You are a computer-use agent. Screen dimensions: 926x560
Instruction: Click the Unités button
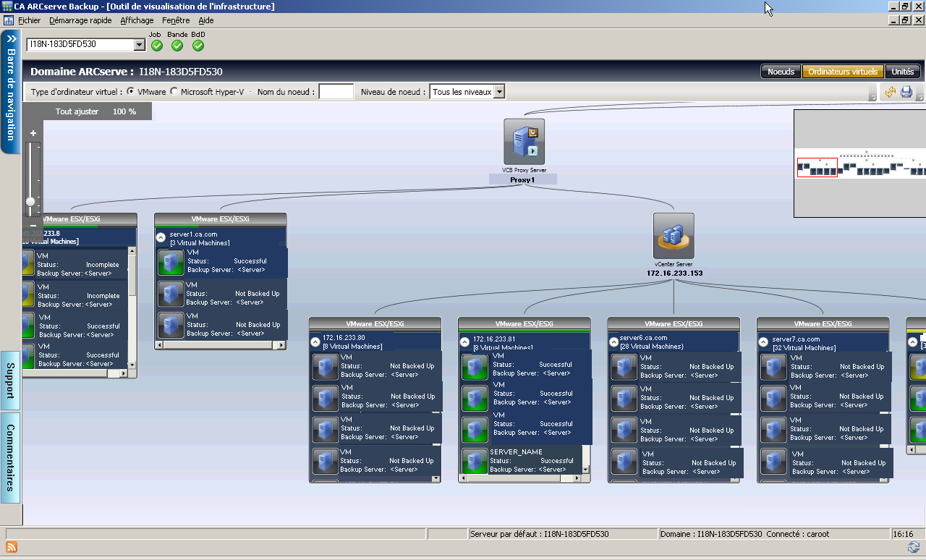click(x=902, y=72)
